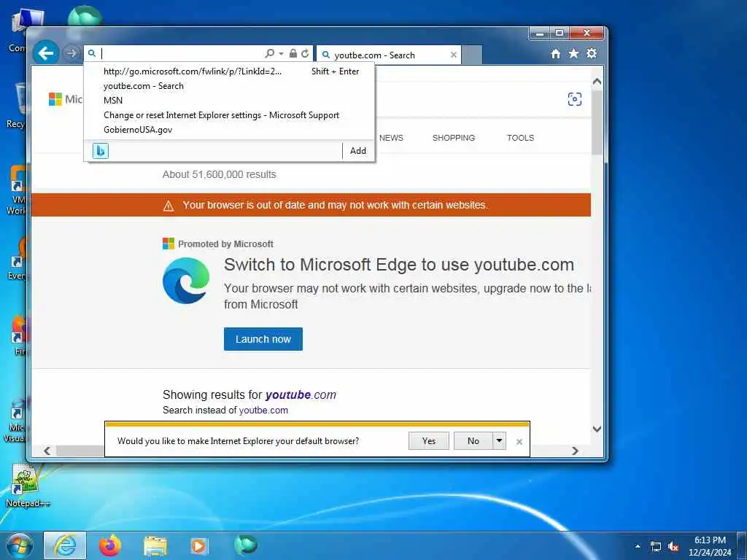Open the clock showing 6:13 PM
Screen dimensions: 747x560
(x=710, y=546)
